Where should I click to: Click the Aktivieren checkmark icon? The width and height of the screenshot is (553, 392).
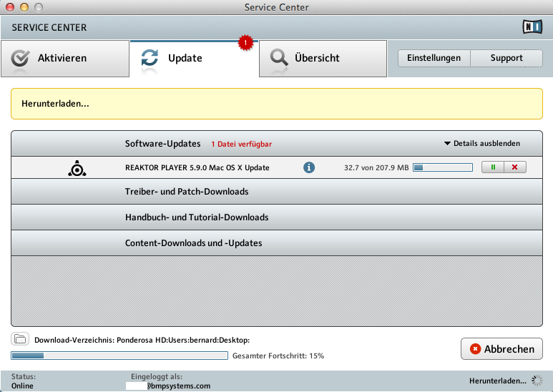pyautogui.click(x=20, y=58)
